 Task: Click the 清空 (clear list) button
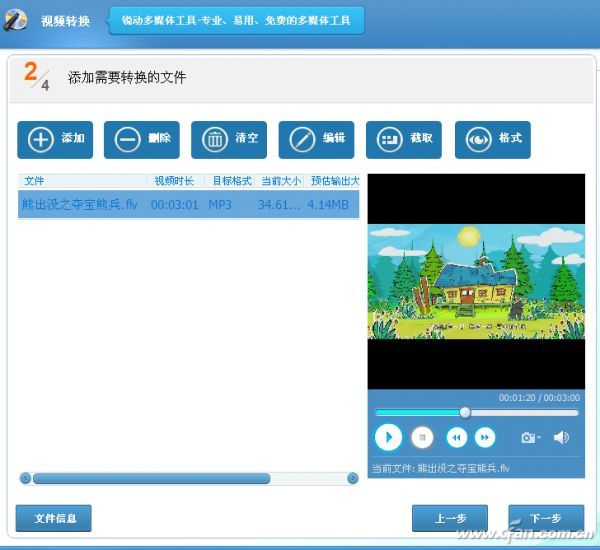229,140
